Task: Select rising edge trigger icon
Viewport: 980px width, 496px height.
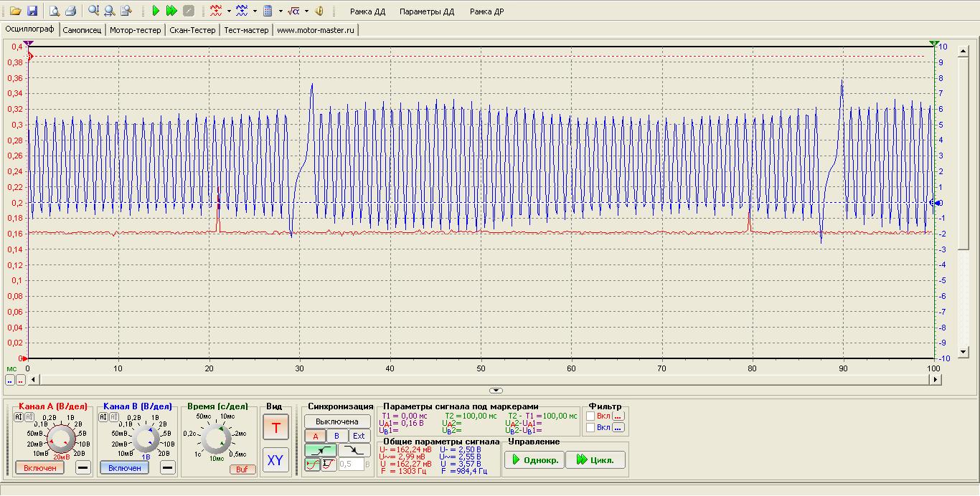Action: pyautogui.click(x=319, y=450)
